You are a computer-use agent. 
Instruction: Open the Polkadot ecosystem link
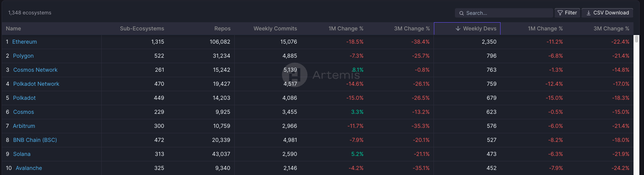(x=25, y=98)
